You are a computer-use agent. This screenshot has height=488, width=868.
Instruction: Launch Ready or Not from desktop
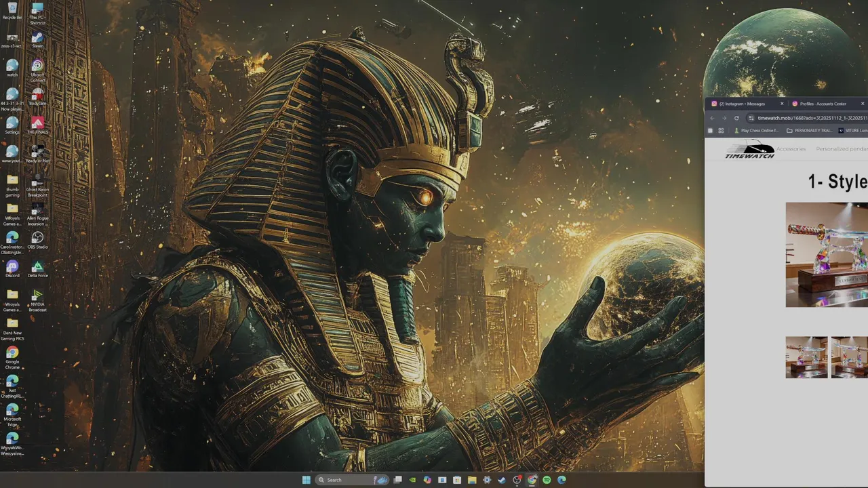click(37, 154)
